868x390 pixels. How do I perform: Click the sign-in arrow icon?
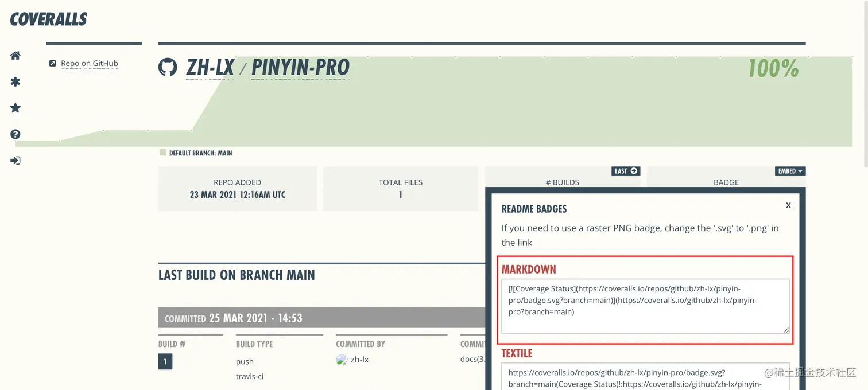15,161
